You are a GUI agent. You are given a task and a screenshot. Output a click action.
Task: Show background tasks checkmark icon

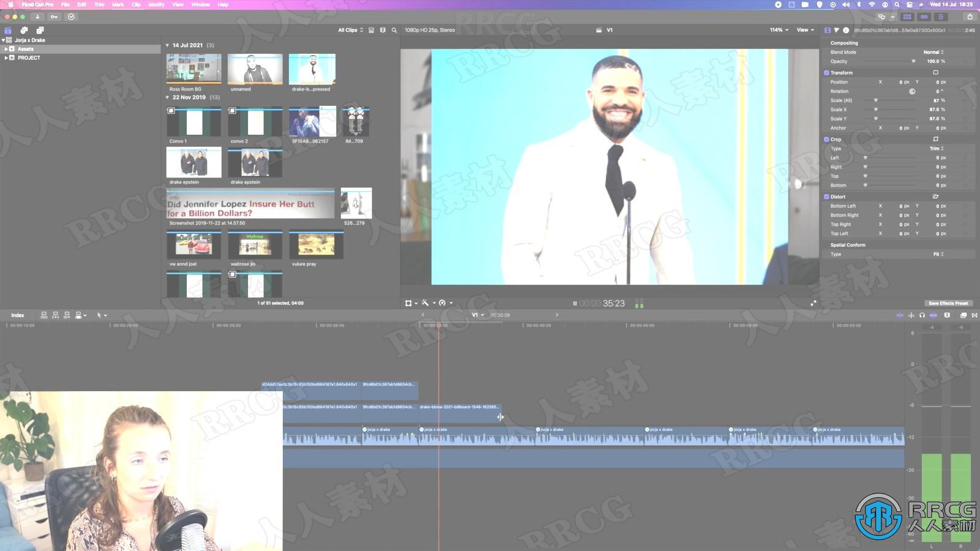71,17
